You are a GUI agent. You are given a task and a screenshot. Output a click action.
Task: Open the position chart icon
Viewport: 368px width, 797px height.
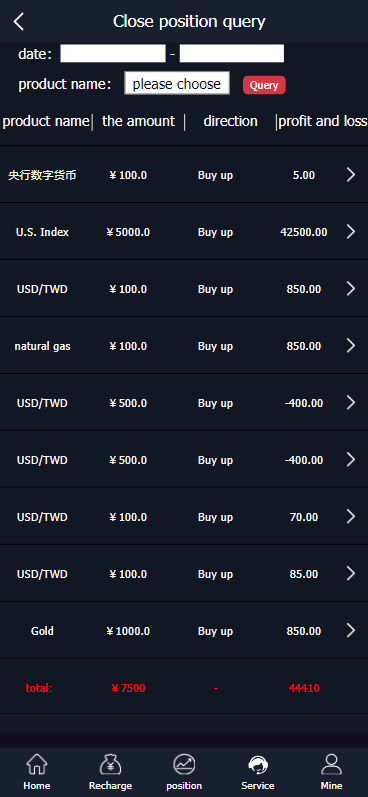coord(184,764)
